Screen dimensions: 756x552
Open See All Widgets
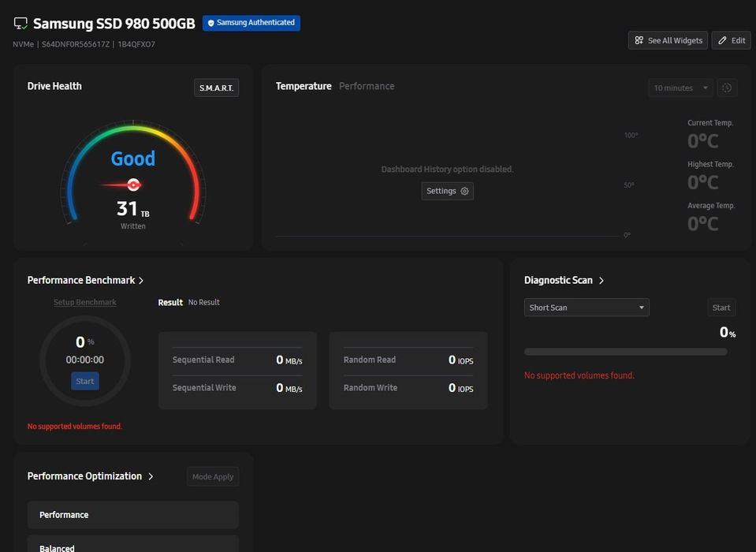(668, 40)
